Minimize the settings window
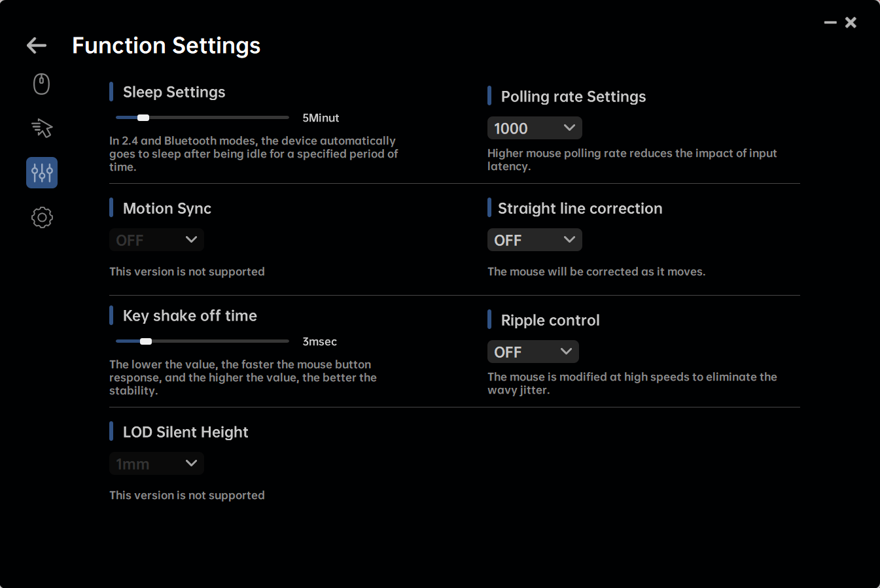 (x=830, y=23)
